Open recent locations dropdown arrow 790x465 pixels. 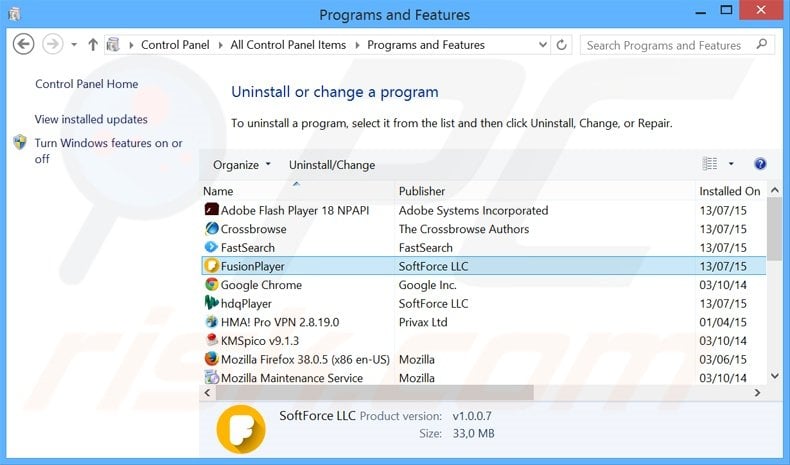(x=74, y=45)
